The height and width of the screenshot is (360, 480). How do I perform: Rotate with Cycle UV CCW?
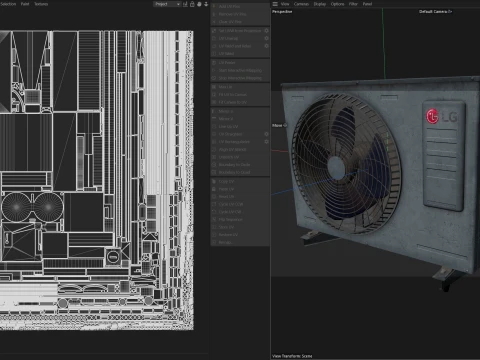240,204
